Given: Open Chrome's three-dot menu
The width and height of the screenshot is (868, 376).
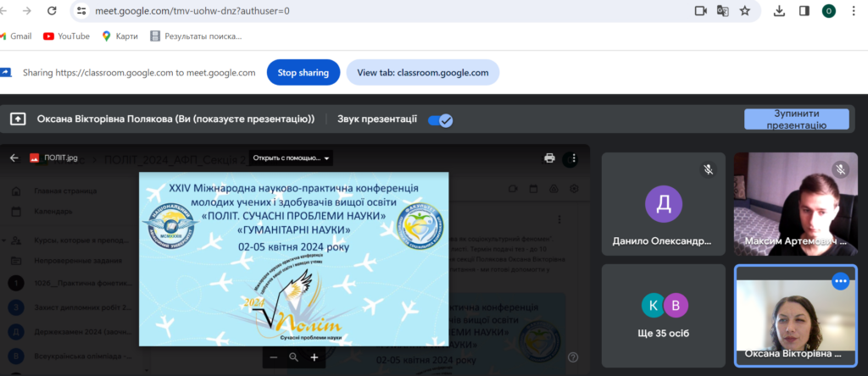Looking at the screenshot, I should tap(856, 11).
